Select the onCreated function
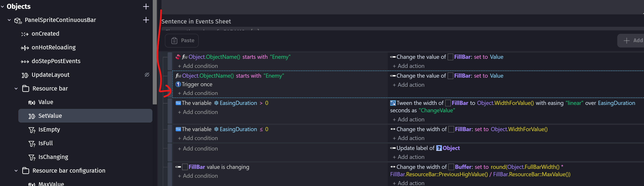Image resolution: width=644 pixels, height=186 pixels. pos(45,33)
